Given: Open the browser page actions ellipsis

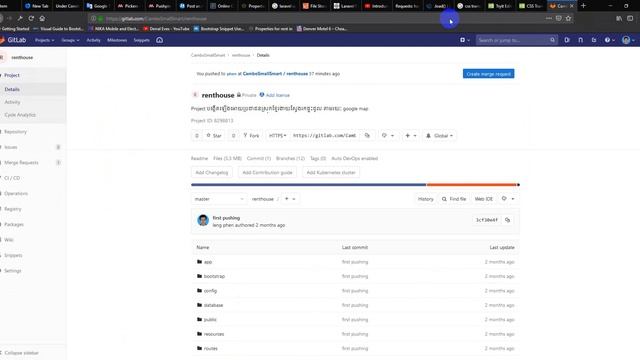Looking at the screenshot, I should pos(549,18).
